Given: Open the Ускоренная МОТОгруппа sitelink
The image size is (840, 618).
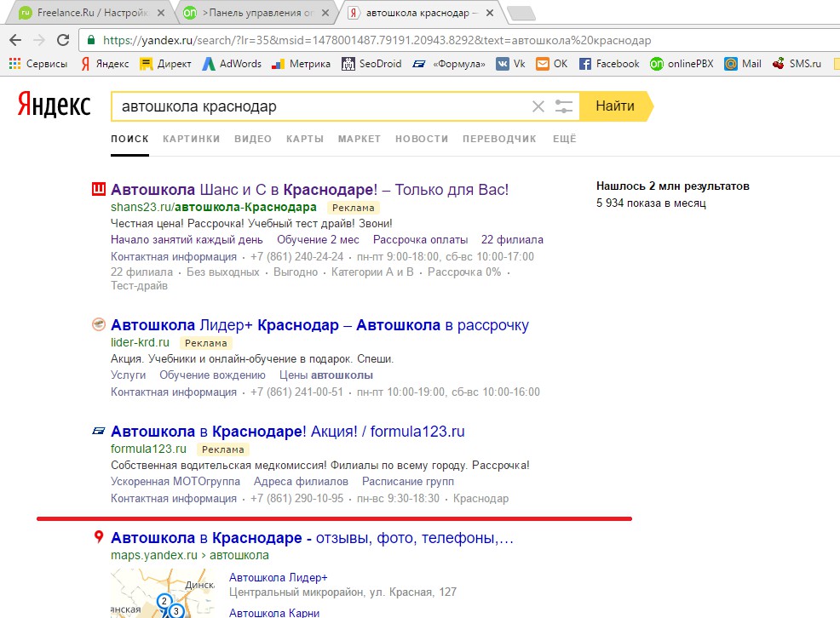Looking at the screenshot, I should pyautogui.click(x=175, y=482).
